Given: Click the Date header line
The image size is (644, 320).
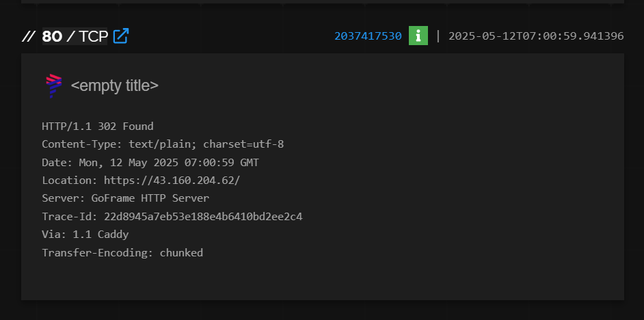Looking at the screenshot, I should click(150, 162).
